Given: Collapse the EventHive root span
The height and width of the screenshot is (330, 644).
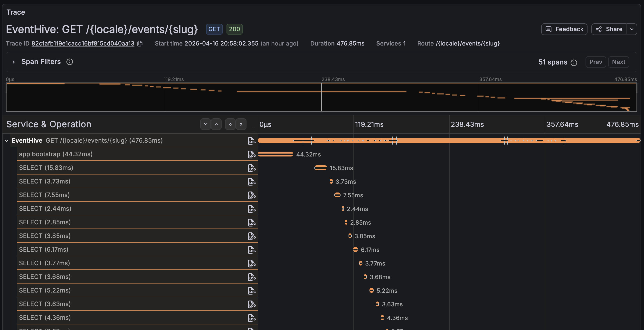Looking at the screenshot, I should [x=7, y=141].
